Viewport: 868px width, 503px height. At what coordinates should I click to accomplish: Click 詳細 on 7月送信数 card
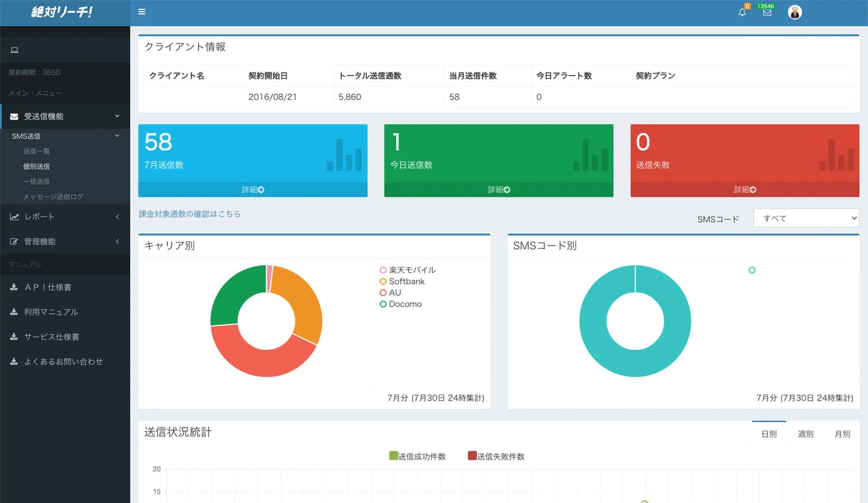[253, 190]
